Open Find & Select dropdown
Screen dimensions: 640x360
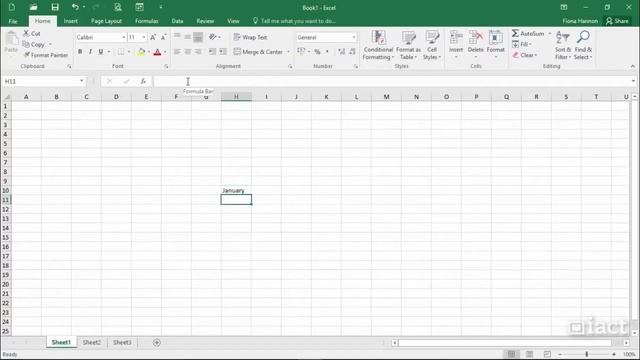pos(583,45)
